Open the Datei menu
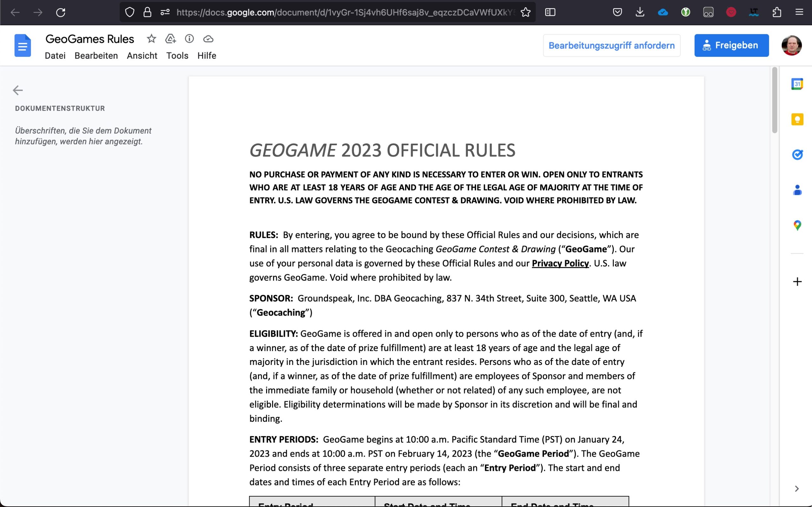 [x=55, y=56]
